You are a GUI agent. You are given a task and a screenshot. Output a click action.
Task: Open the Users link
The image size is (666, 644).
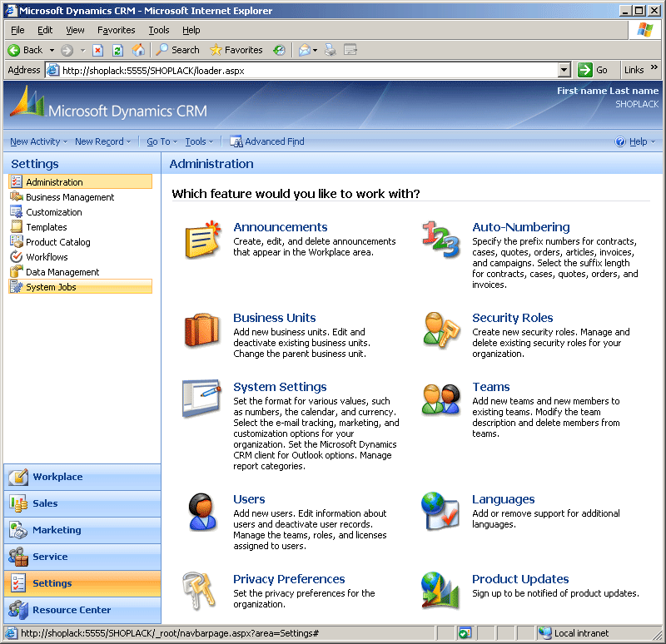coord(249,499)
